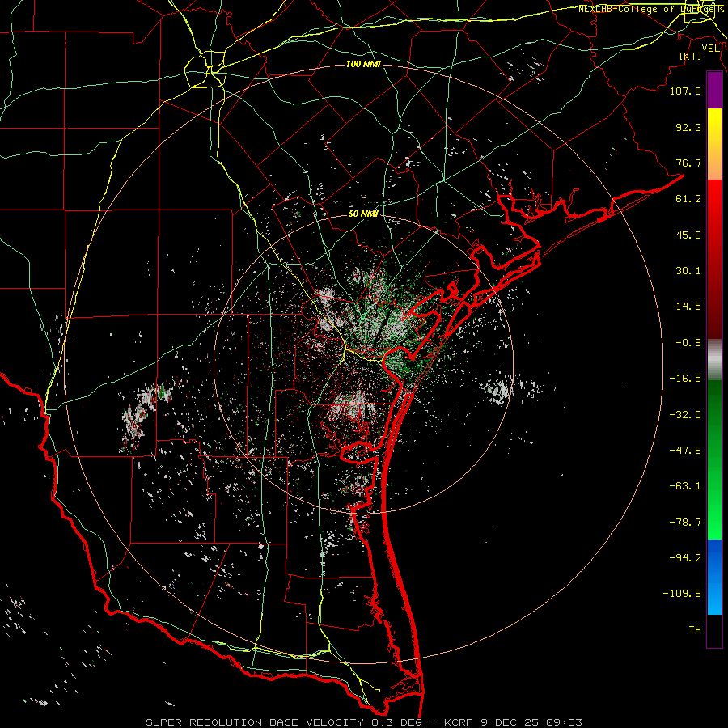728x728 pixels.
Task: Click the bright green segment of the color bar
Action: coord(714,459)
